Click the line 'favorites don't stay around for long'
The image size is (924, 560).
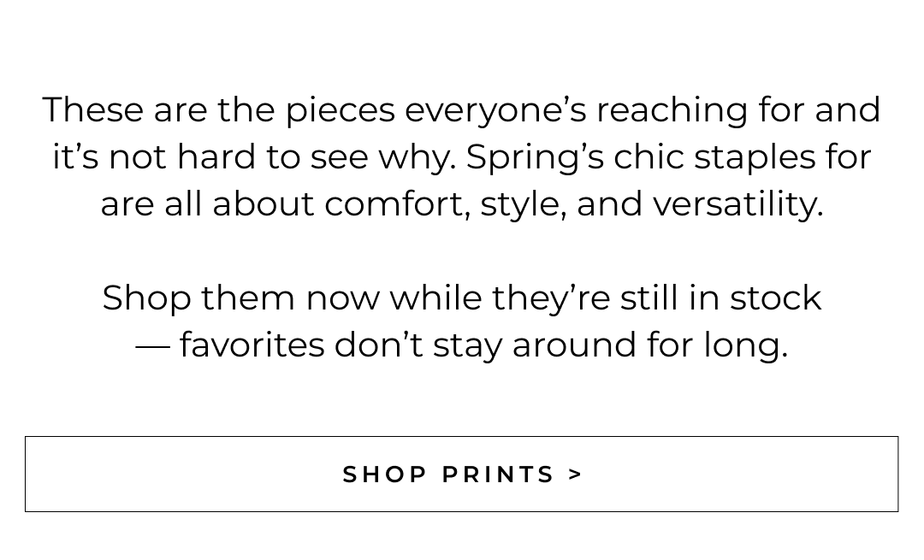pyautogui.click(x=461, y=345)
